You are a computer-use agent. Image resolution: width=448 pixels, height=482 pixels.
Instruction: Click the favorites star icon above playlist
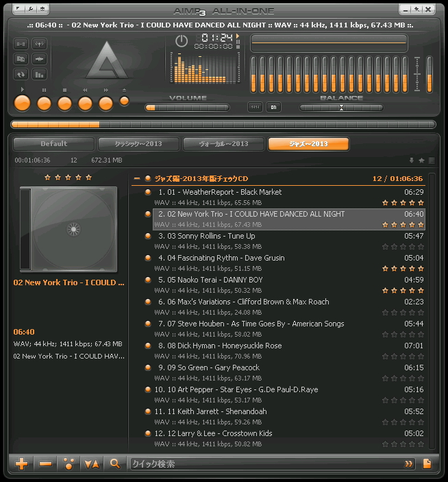pyautogui.click(x=421, y=160)
